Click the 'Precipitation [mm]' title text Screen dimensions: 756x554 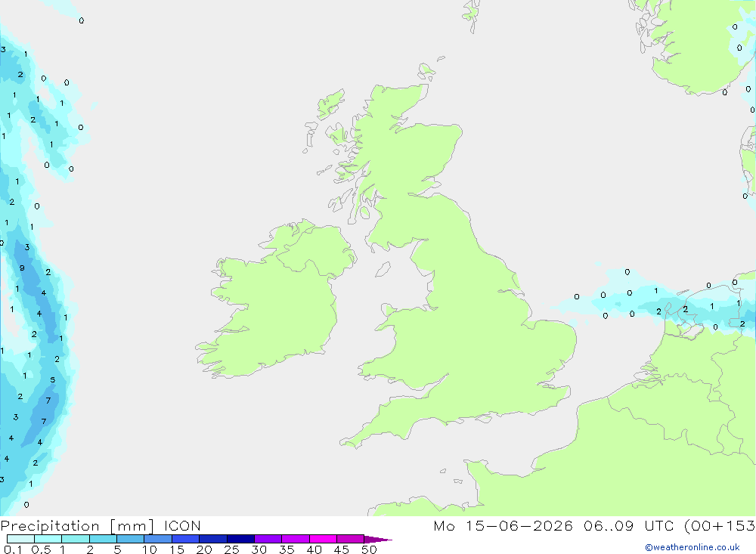[x=77, y=526]
